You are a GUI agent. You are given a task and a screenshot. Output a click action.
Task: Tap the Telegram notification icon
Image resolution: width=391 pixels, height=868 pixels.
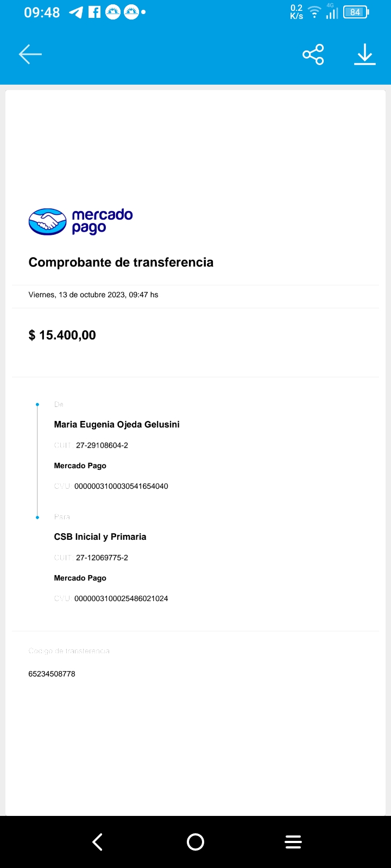coord(76,12)
